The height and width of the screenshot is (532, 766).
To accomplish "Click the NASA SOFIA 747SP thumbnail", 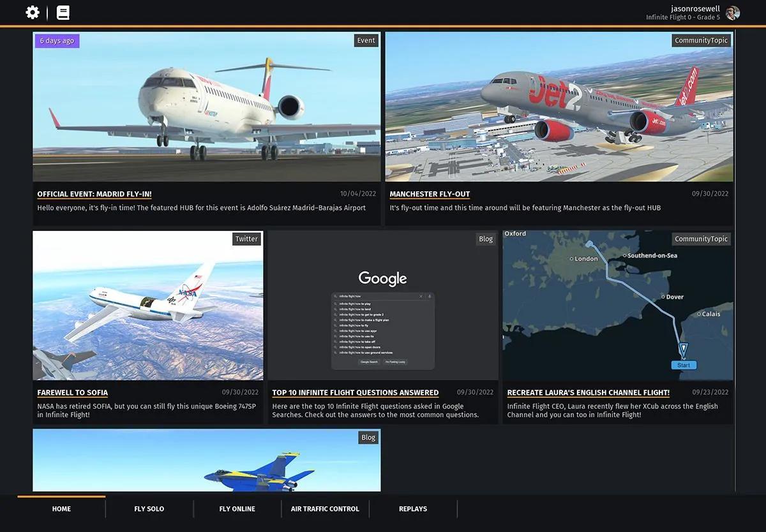I will coord(148,306).
